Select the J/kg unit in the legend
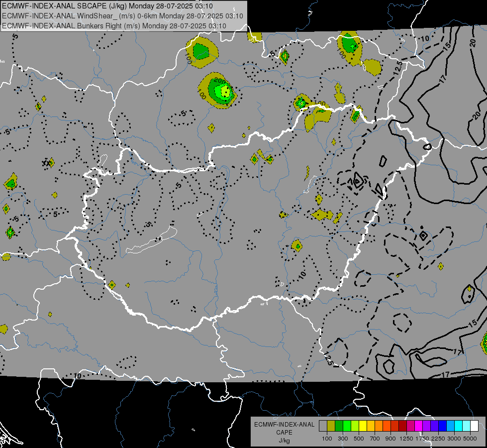487x448 pixels. [284, 441]
